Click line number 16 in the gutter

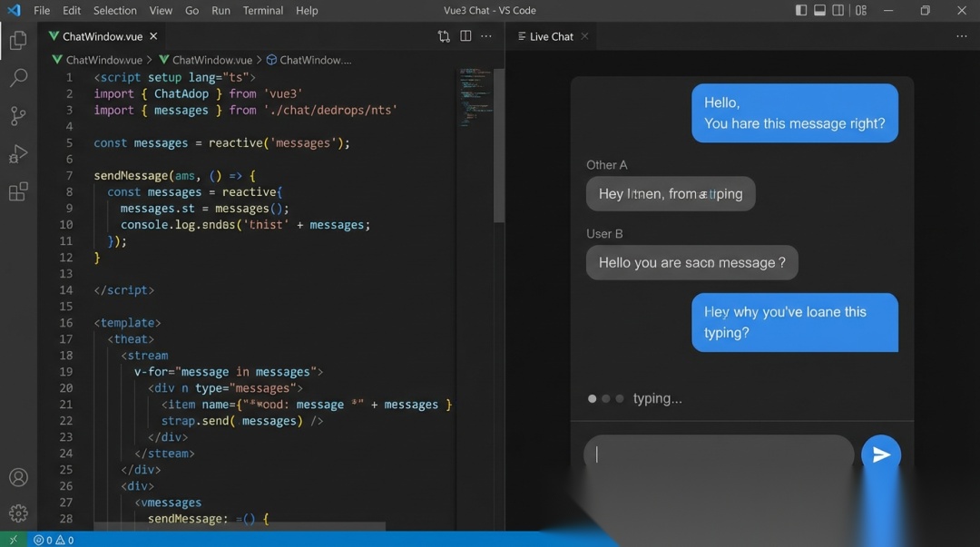click(x=66, y=323)
